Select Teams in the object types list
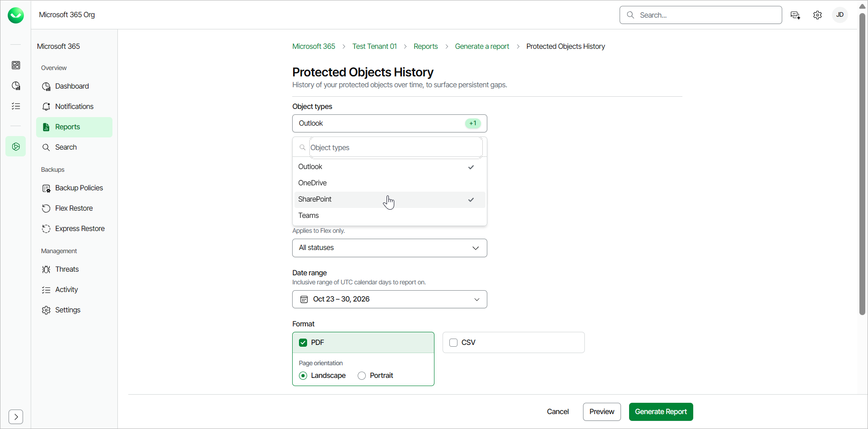This screenshot has height=429, width=868. (x=390, y=216)
